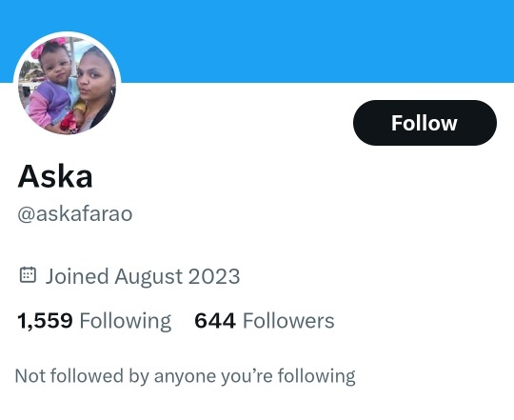This screenshot has height=420, width=514.
Task: Click the Follow button
Action: pyautogui.click(x=425, y=123)
